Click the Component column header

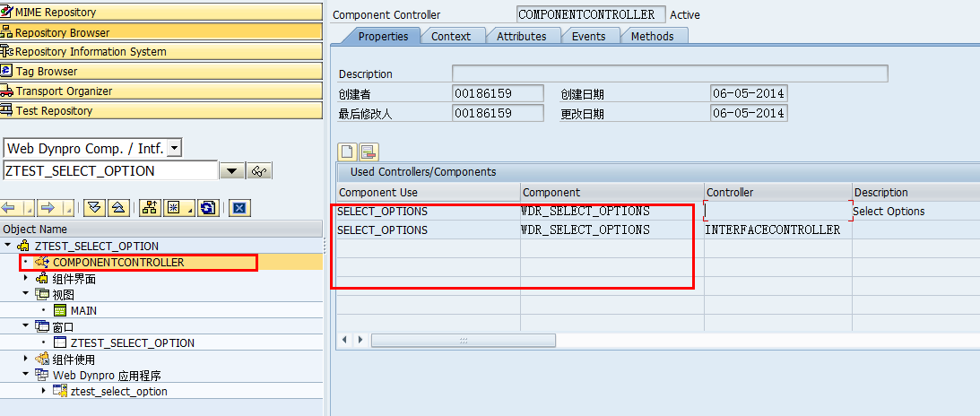click(x=611, y=193)
